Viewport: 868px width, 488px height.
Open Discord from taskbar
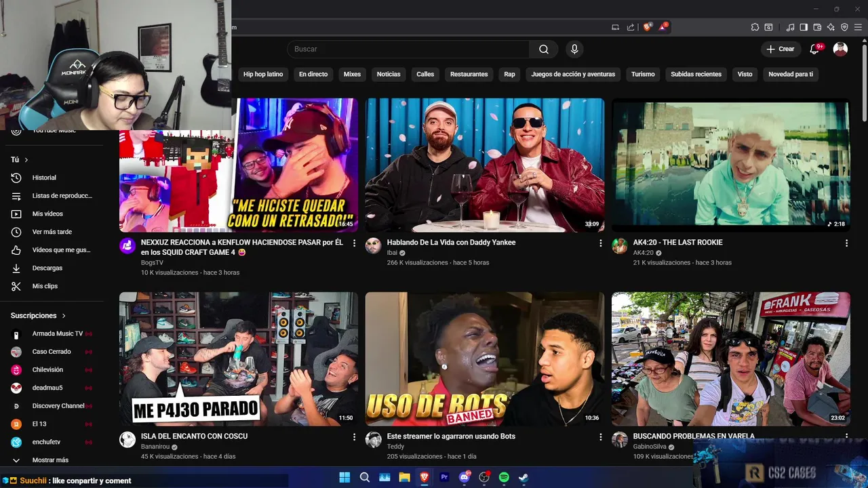[x=465, y=477]
